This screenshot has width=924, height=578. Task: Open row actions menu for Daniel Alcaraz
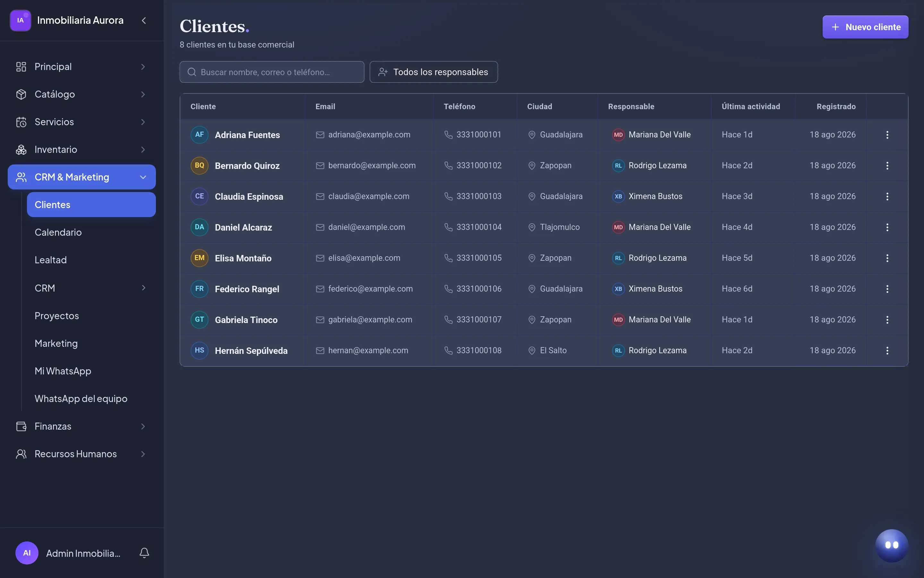887,227
